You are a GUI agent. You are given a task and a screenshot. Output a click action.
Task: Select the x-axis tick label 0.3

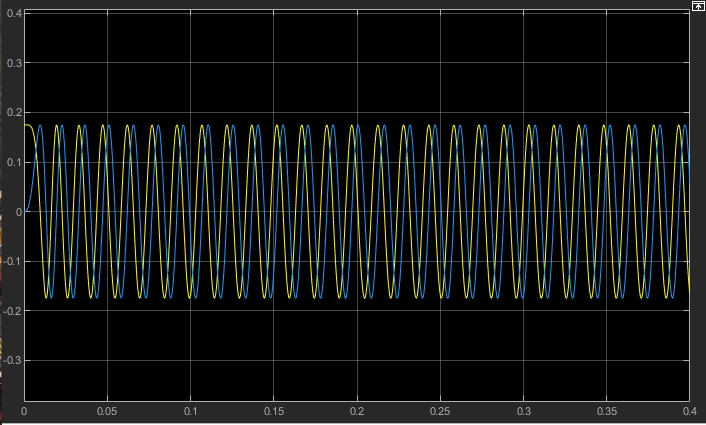524,411
